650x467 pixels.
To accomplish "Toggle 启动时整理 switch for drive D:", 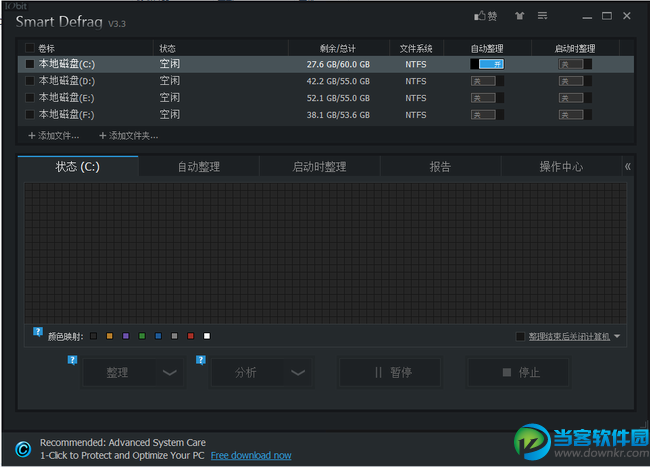I will pos(575,81).
